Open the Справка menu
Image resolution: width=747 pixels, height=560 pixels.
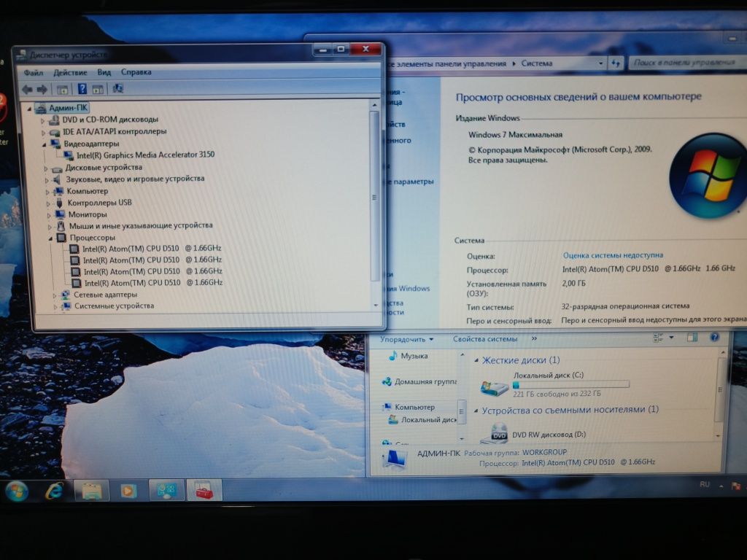[x=136, y=72]
